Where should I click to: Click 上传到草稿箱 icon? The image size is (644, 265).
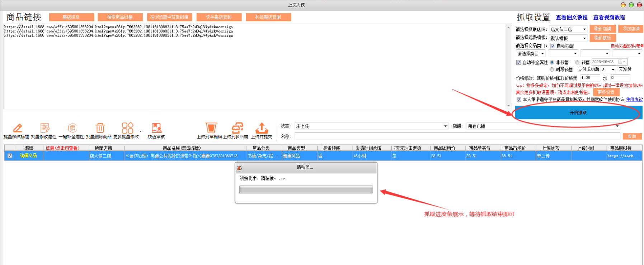pos(211,128)
